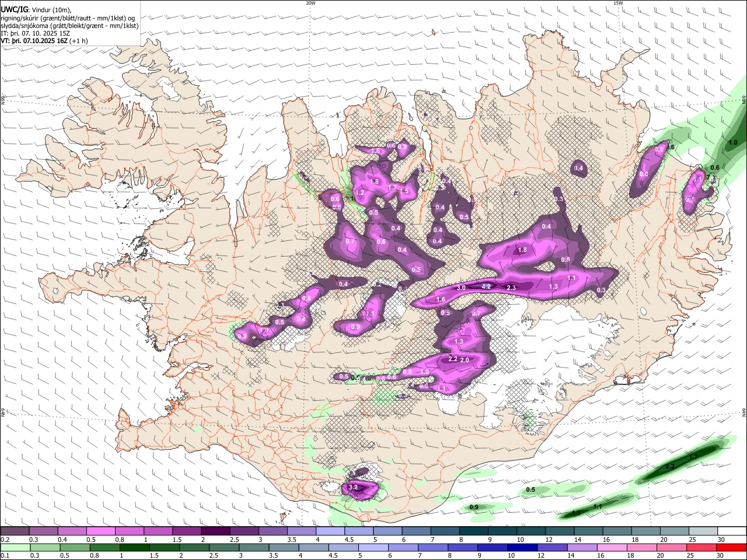Select the dark teal 8–9 snow legend swatch
The image size is (747, 560).
474,531
